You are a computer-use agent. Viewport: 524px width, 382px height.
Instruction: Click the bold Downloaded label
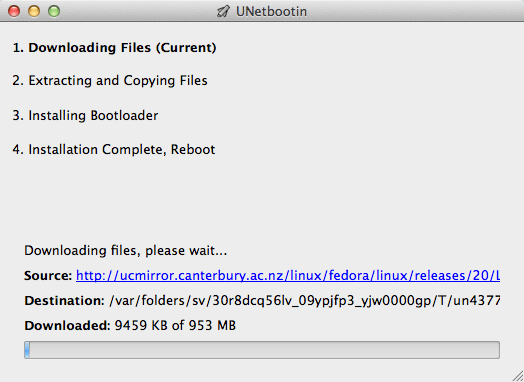click(67, 326)
